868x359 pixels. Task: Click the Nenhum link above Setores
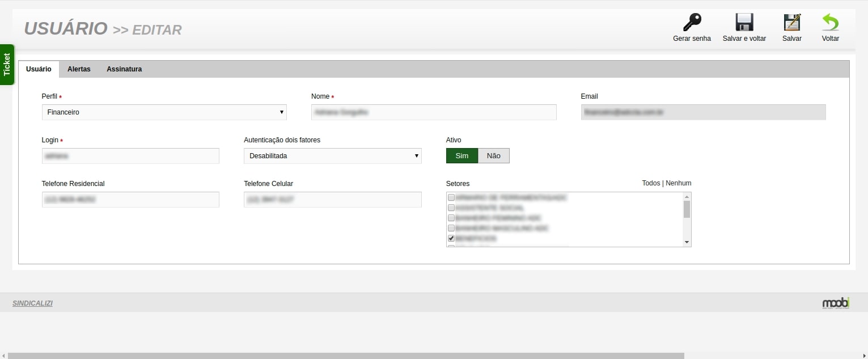click(678, 183)
